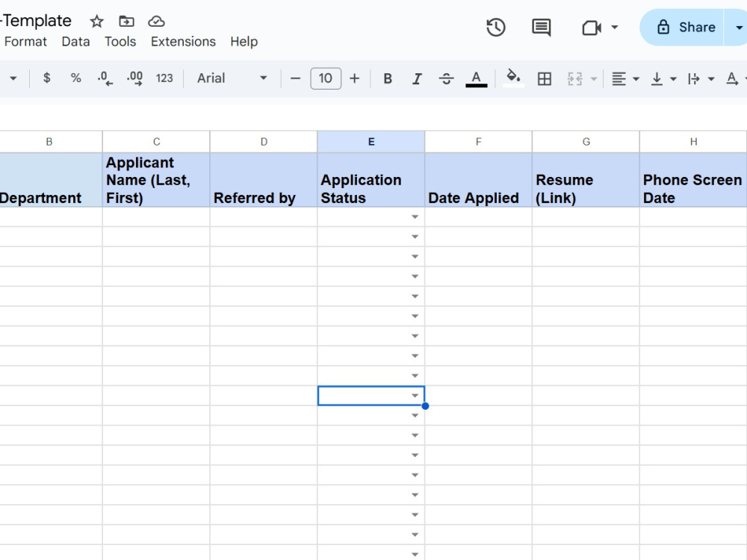
Task: Select column B header
Action: (49, 142)
